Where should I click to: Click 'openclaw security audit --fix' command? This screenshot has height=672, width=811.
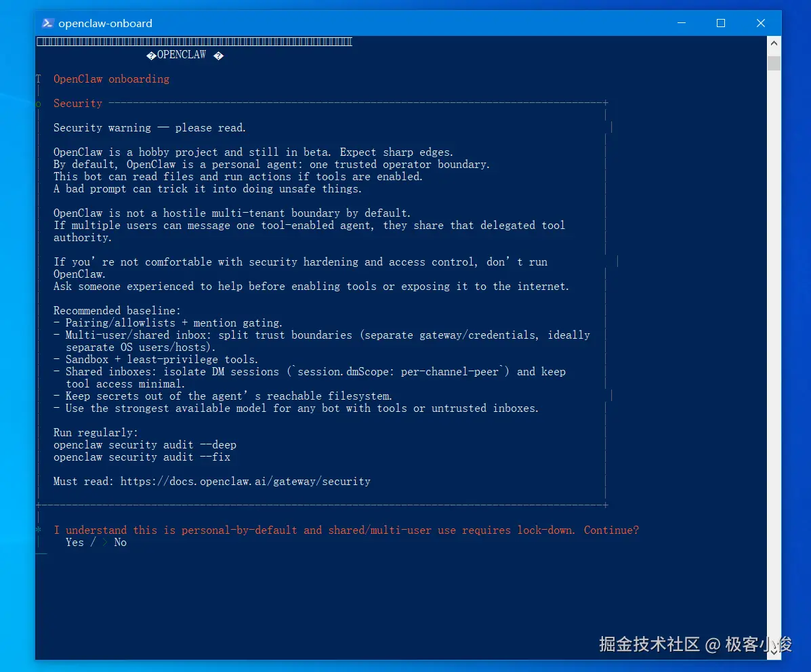[x=142, y=457]
